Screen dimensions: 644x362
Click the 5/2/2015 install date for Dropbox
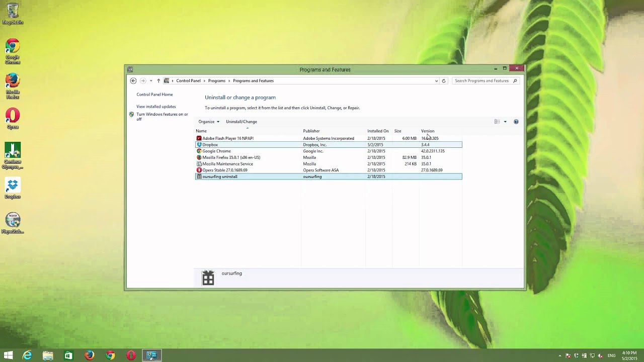pos(375,145)
